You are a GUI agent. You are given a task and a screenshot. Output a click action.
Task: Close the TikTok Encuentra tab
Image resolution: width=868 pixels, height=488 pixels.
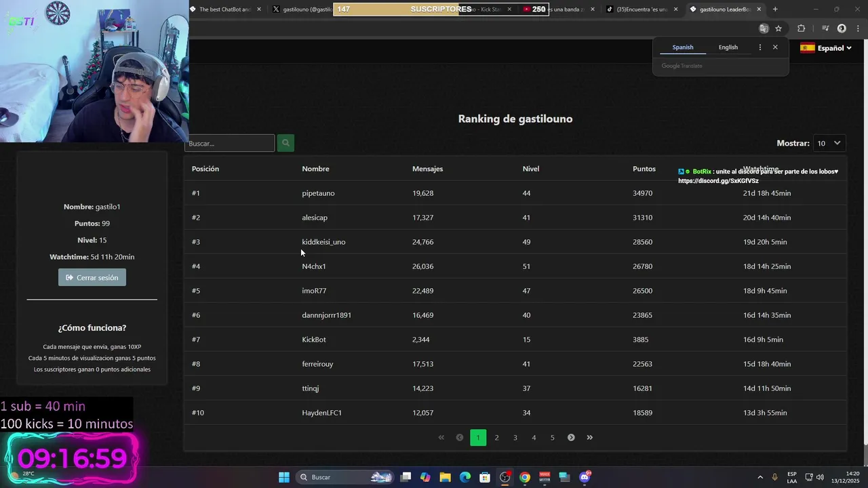675,9
